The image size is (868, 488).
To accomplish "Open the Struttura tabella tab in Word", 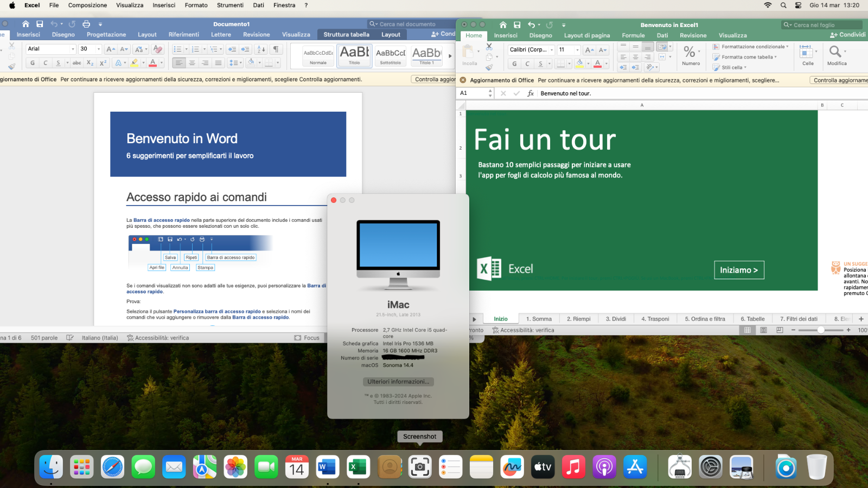I will [x=347, y=35].
